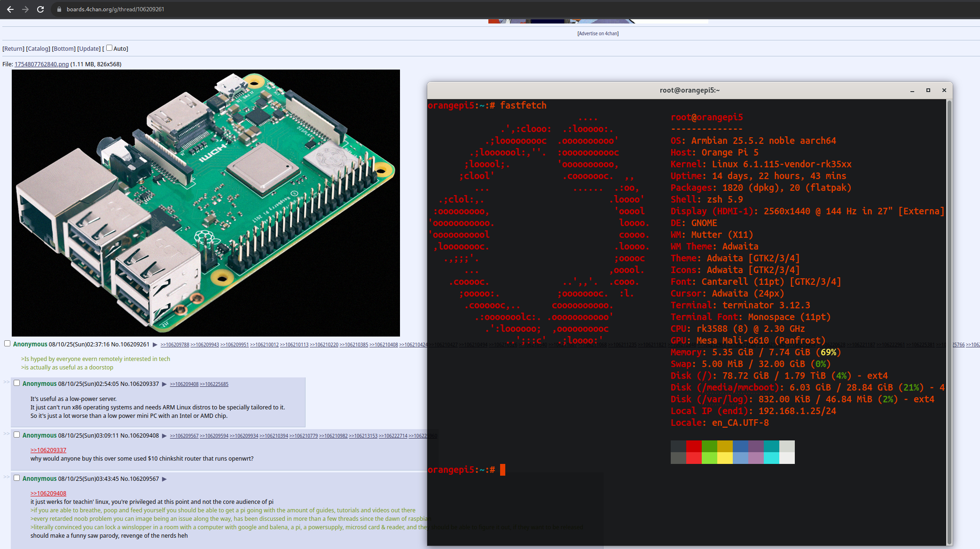Click Anonymous name on post 106209261
Screen dimensions: 980x549
[x=30, y=345]
